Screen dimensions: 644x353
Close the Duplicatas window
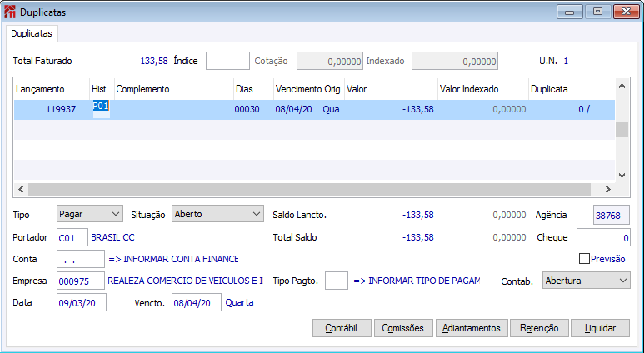tap(626, 12)
